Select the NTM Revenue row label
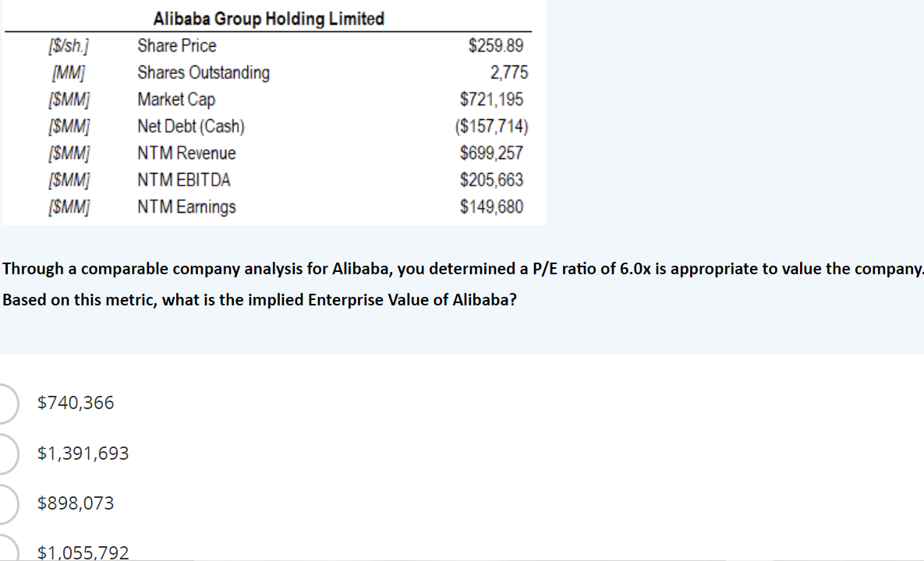Viewport: 924px width, 561px height. (x=186, y=153)
